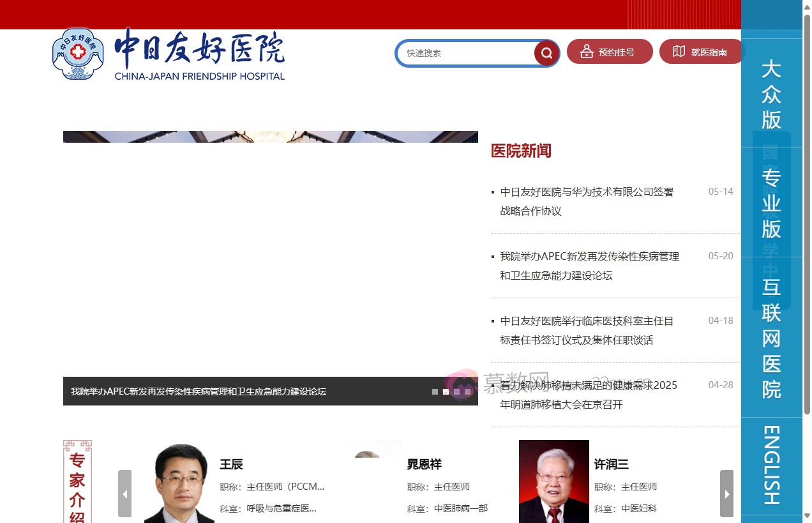Switch site language to ENGLISH
812x523 pixels.
(771, 465)
